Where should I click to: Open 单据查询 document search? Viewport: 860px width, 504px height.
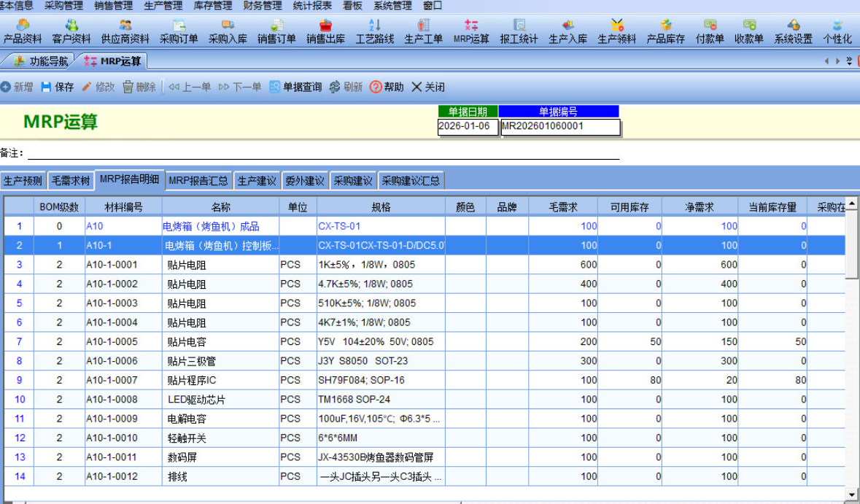pyautogui.click(x=295, y=88)
